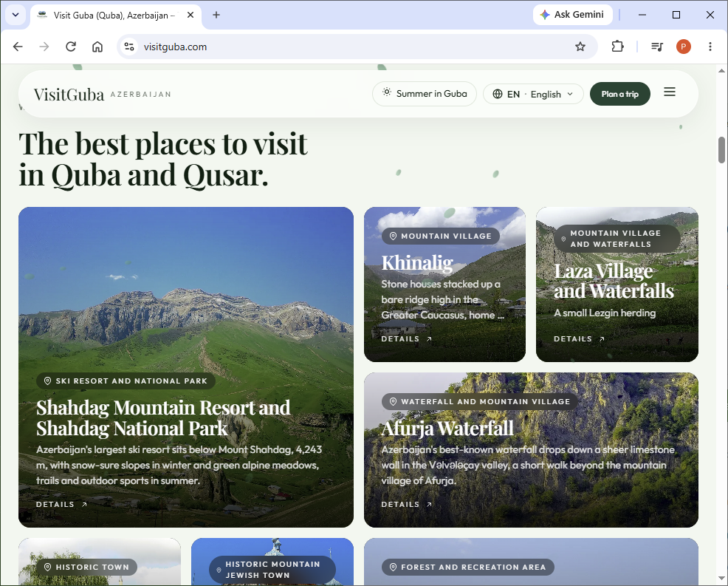728x586 pixels.
Task: Click the Plan a trip button
Action: [x=619, y=94]
